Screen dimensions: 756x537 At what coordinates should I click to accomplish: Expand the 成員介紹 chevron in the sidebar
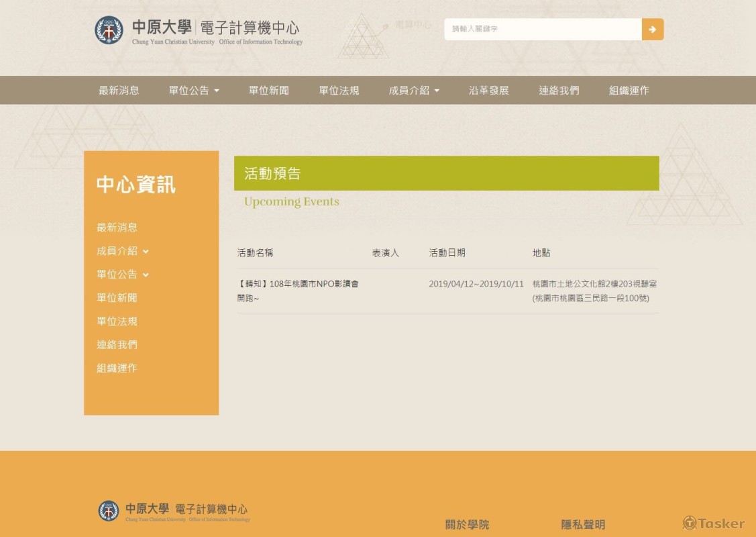146,250
